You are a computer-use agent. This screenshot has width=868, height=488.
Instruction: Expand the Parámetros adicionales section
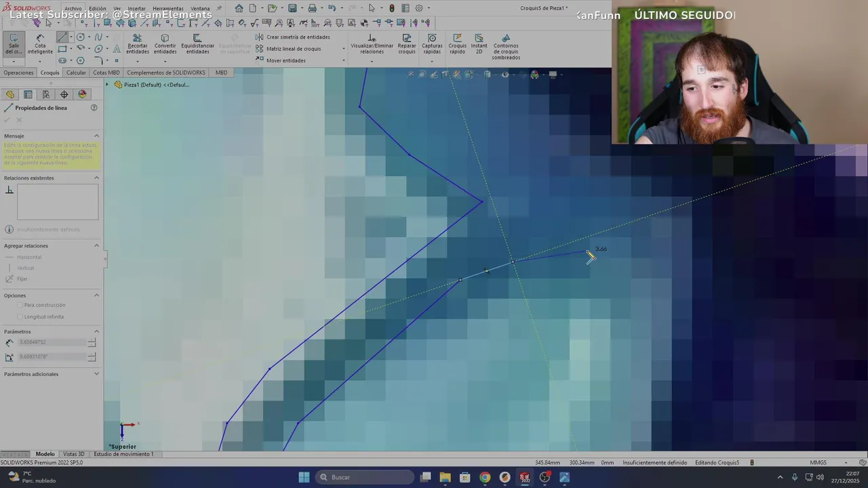96,373
